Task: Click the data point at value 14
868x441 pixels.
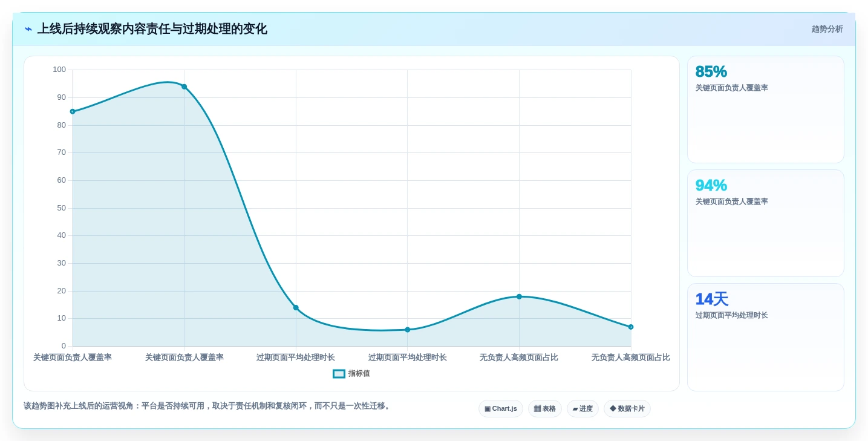Action: coord(296,307)
